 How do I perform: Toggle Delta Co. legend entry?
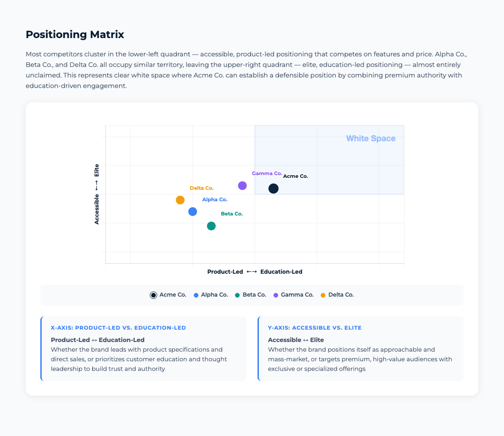point(337,295)
